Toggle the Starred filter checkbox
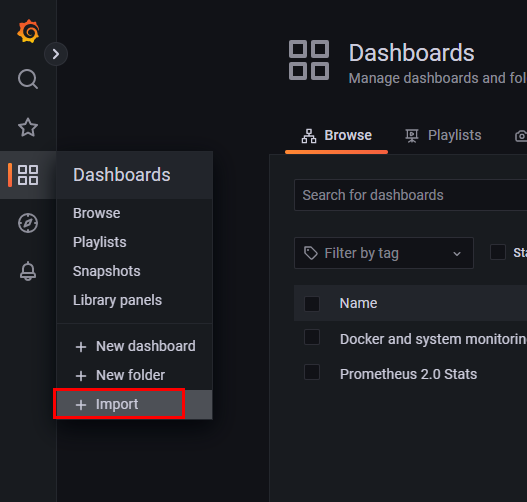 (498, 252)
